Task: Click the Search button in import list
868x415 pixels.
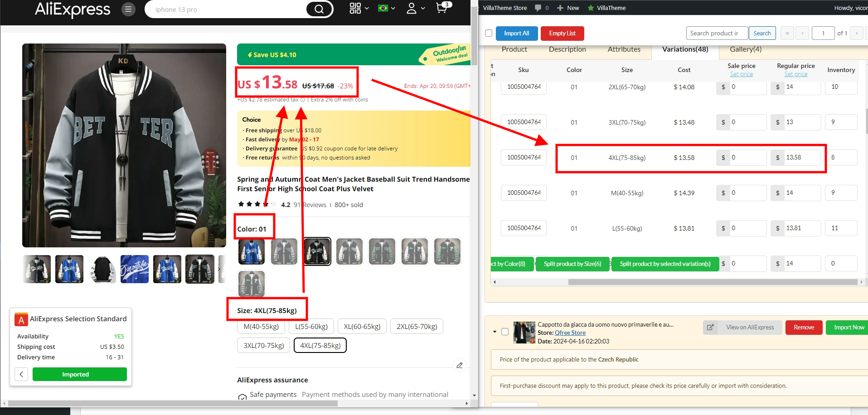Action: 762,33
